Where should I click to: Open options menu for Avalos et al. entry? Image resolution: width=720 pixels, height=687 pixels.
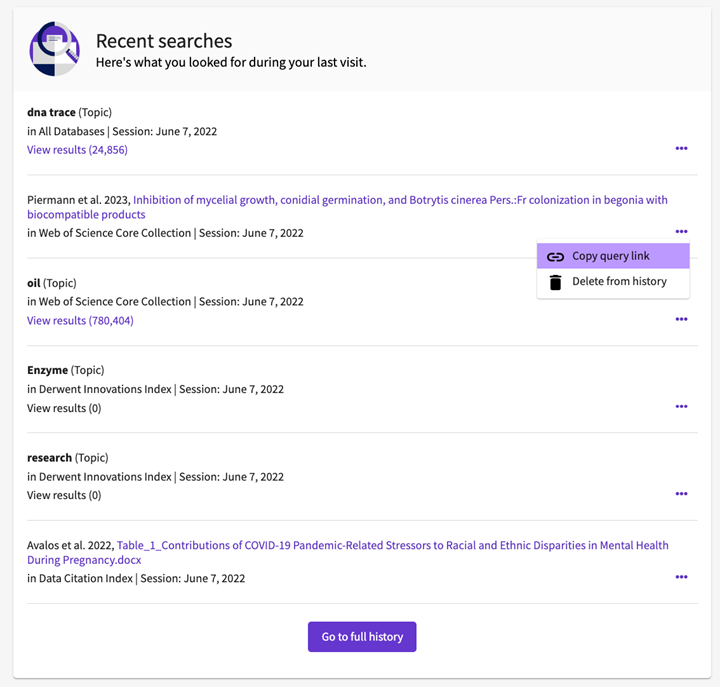[681, 577]
